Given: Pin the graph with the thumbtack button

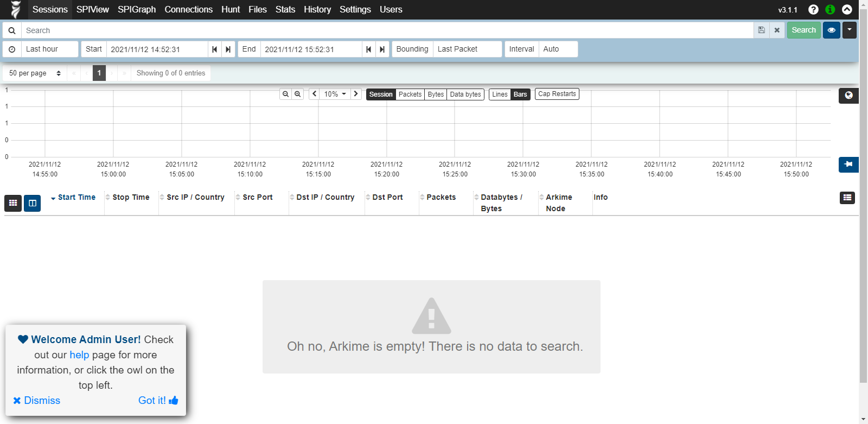Looking at the screenshot, I should [848, 164].
